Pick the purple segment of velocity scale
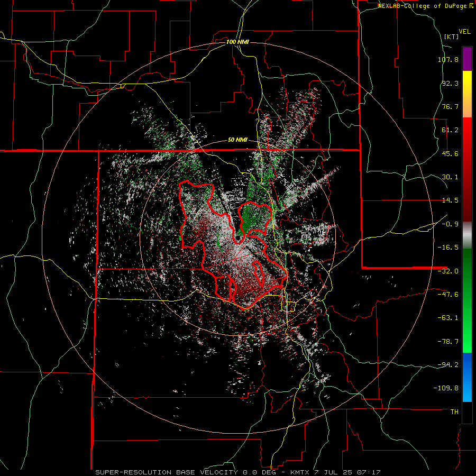476x476 pixels. [x=467, y=59]
